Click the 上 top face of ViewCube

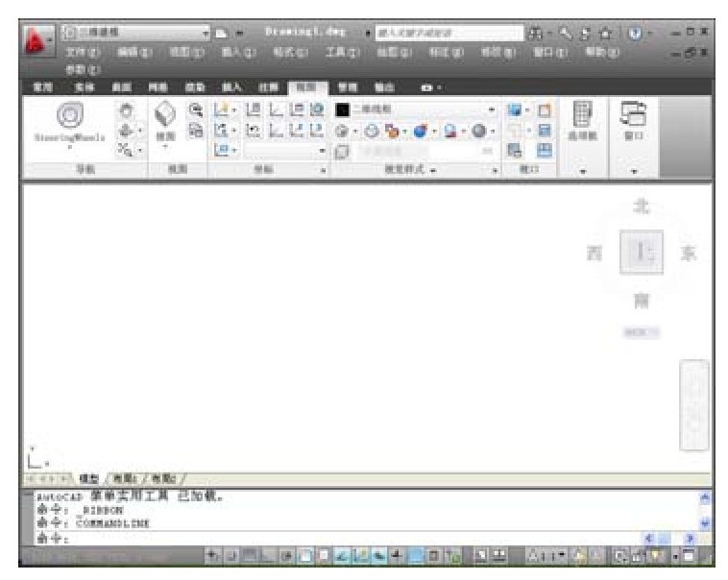[x=642, y=253]
